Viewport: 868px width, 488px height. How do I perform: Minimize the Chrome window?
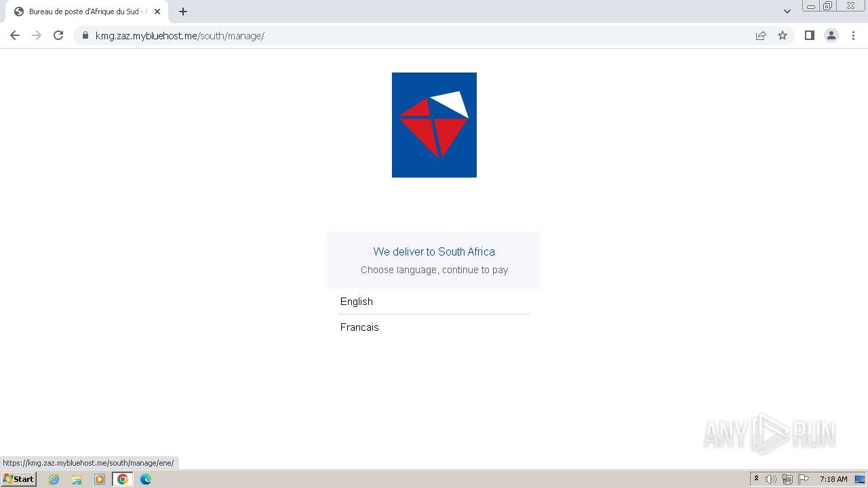tap(811, 6)
